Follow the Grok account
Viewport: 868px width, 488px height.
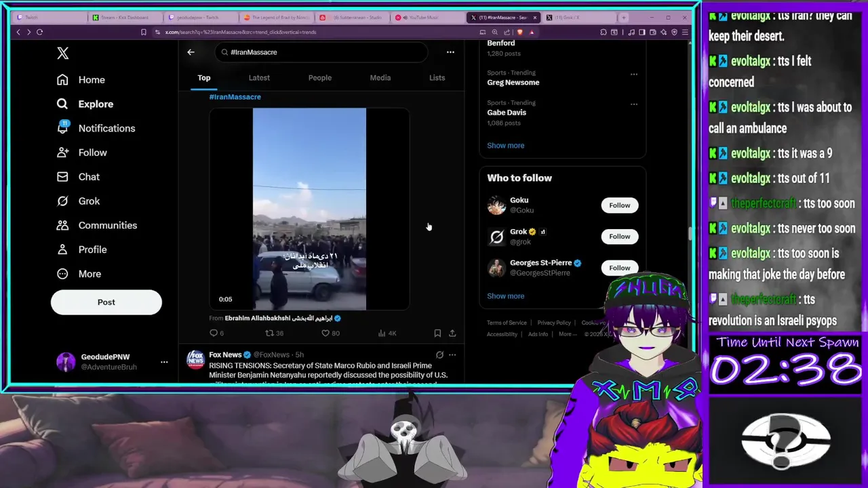[x=620, y=237]
